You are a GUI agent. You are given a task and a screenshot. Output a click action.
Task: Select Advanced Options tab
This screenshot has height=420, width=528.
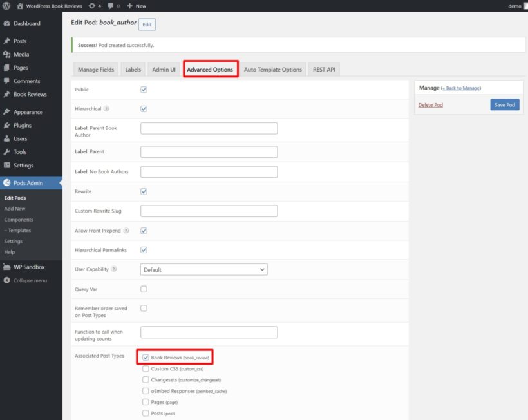[x=210, y=70]
